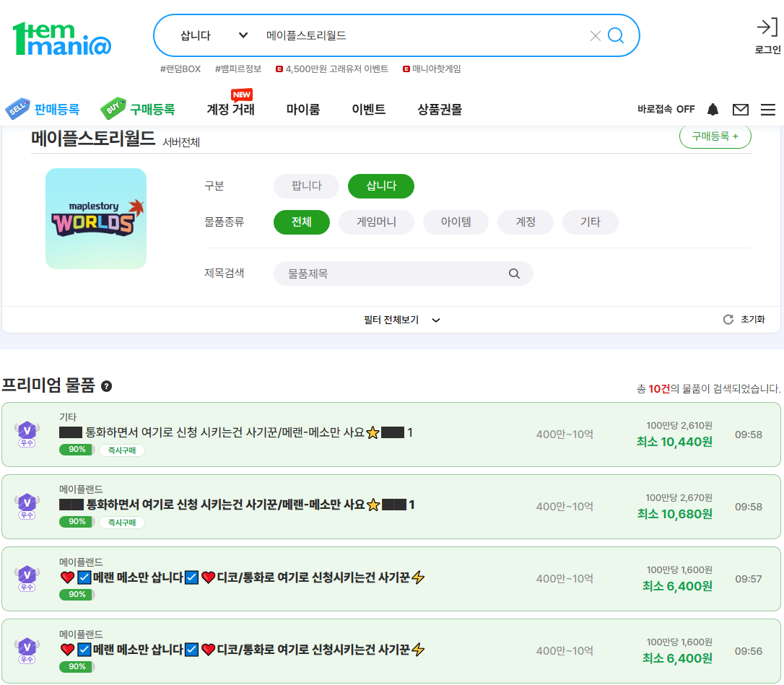The width and height of the screenshot is (784, 685).
Task: Click seller badge of 2,610원 listing
Action: [x=27, y=435]
